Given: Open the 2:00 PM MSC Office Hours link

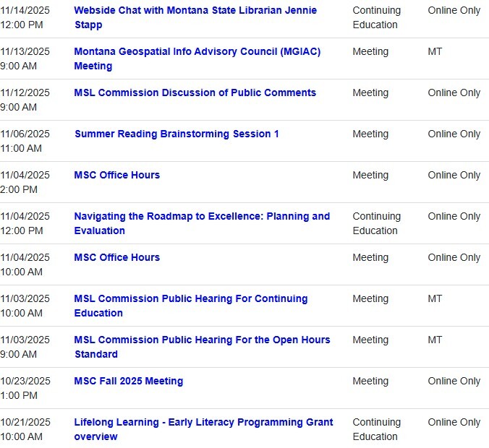Looking at the screenshot, I should tap(116, 176).
